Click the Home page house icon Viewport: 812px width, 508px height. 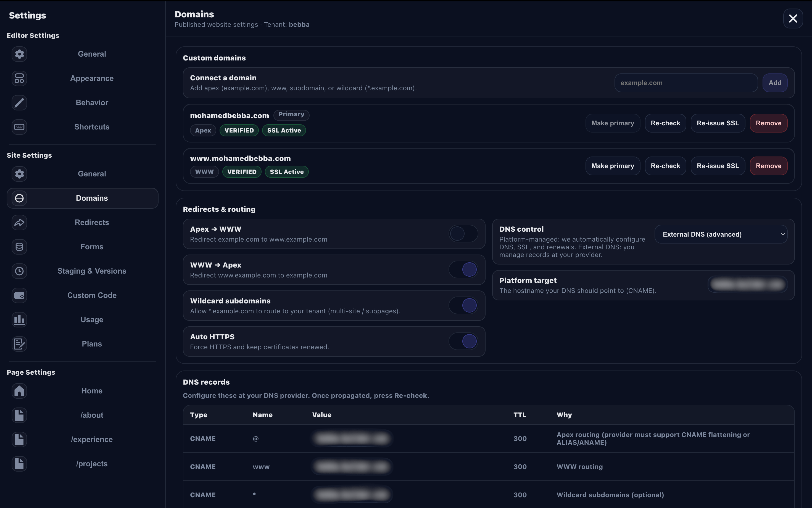pos(19,391)
